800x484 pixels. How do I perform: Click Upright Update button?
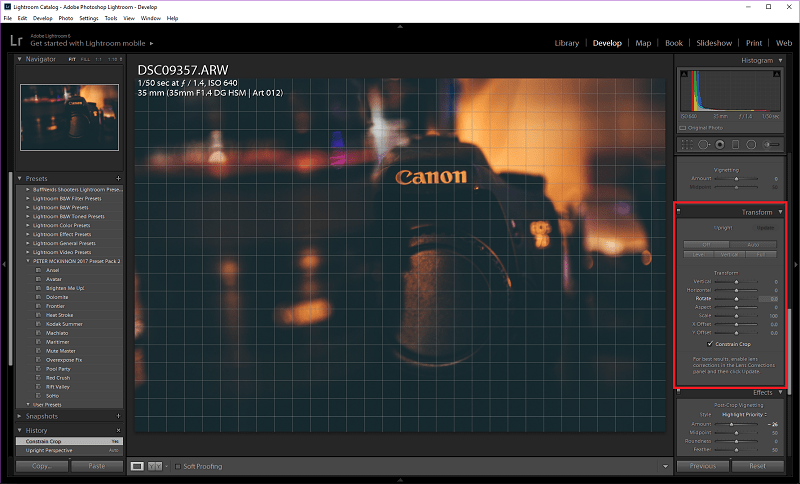tap(765, 228)
